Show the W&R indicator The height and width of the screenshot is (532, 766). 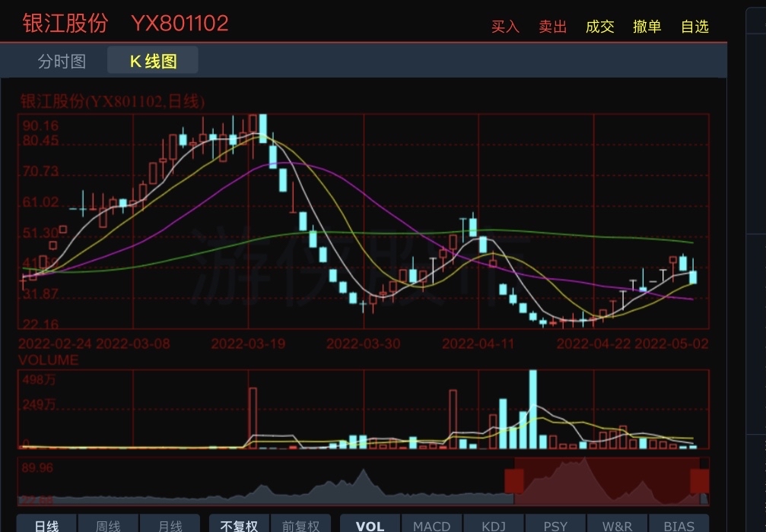tap(618, 525)
